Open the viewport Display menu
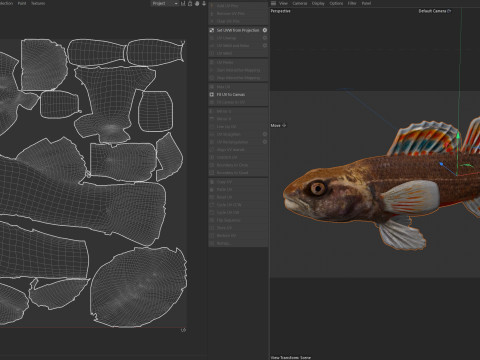Image resolution: width=480 pixels, height=360 pixels. [318, 3]
